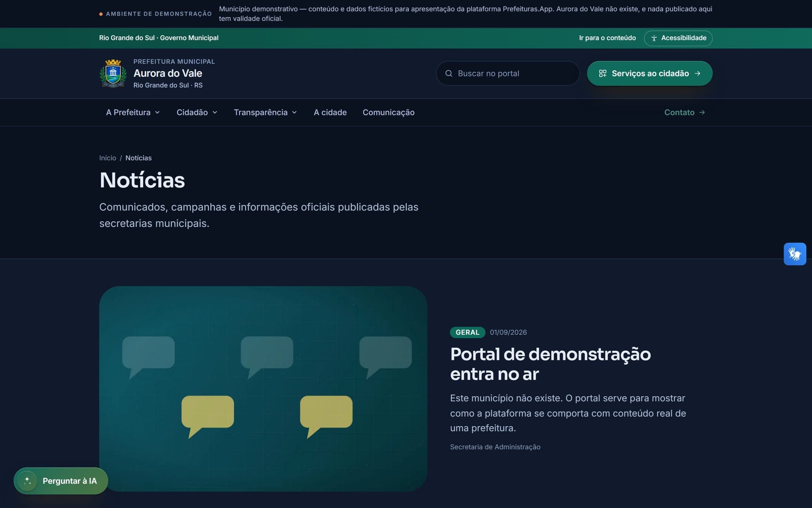Click the Acessibilidade button
The image size is (812, 508).
pos(678,38)
